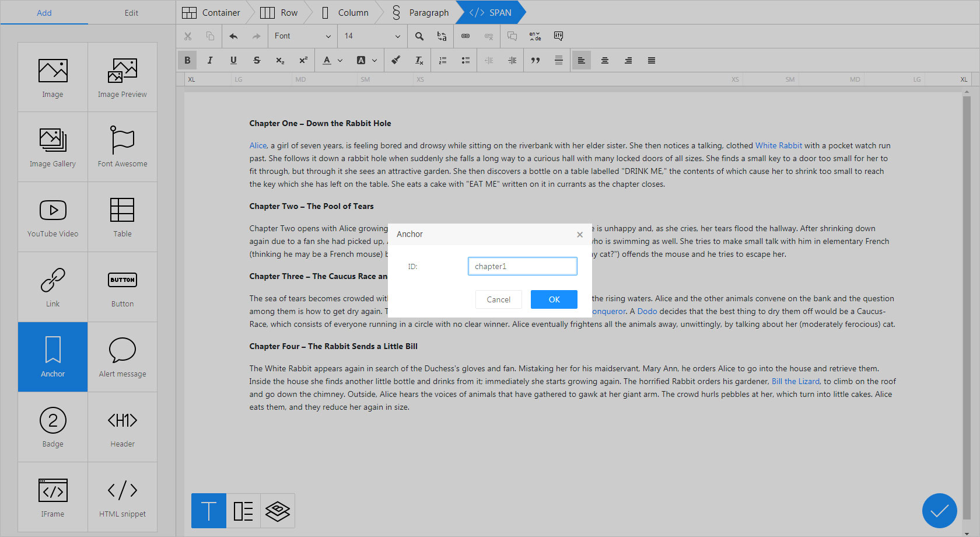This screenshot has height=537, width=980.
Task: Add a YouTube Video widget
Action: point(52,217)
